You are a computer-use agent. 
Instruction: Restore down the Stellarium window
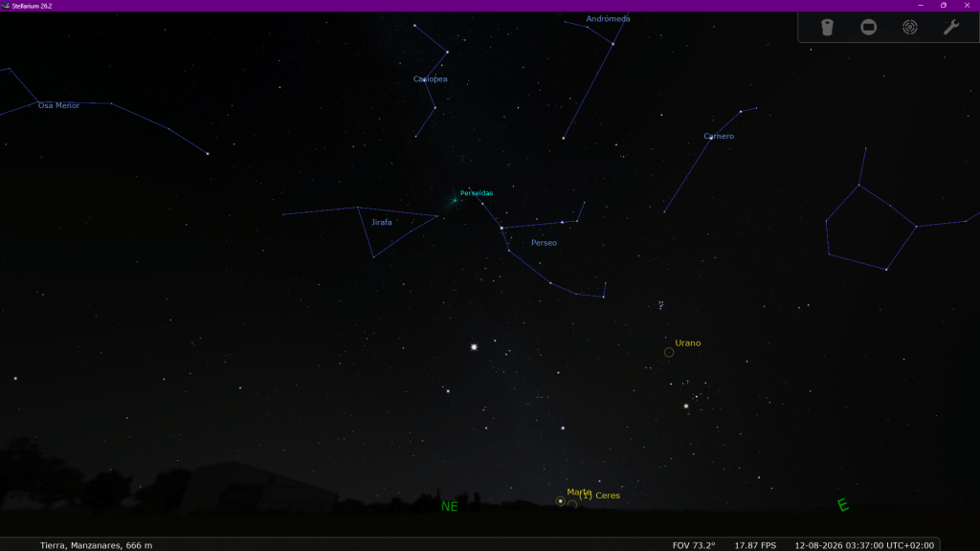point(944,6)
